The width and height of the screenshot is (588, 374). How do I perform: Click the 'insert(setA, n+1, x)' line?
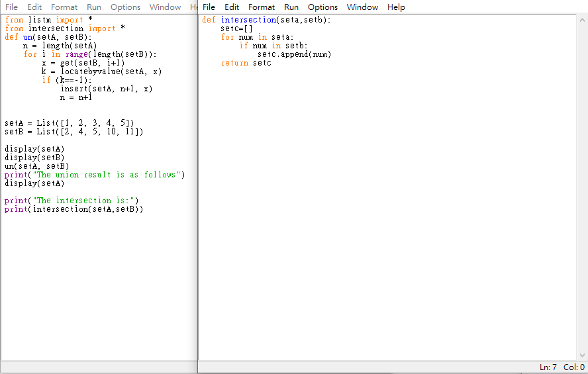coord(107,89)
